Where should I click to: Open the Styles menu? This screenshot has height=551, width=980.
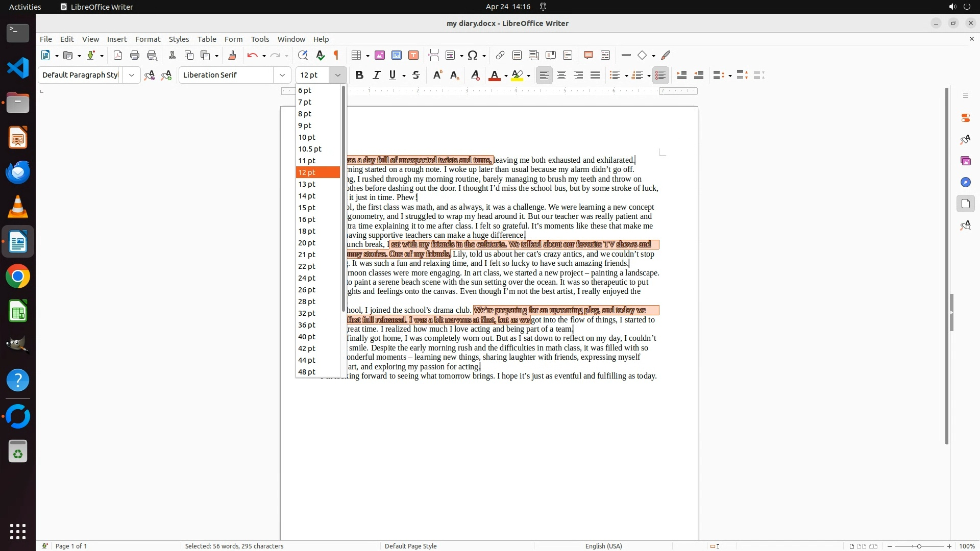[179, 39]
